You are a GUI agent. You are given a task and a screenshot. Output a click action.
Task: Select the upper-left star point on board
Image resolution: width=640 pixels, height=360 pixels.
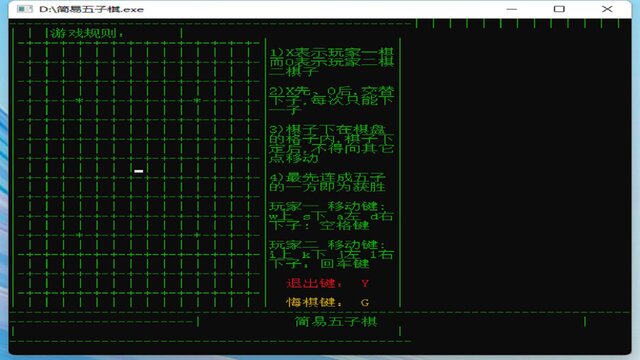(80, 100)
